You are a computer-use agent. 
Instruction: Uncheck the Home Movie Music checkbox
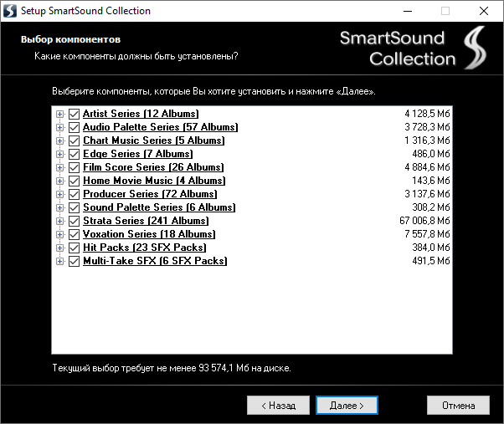74,181
